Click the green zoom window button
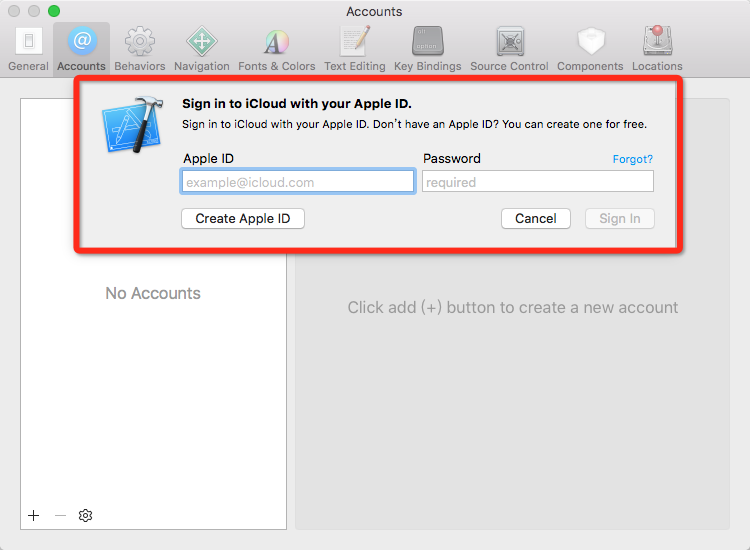 coord(54,11)
